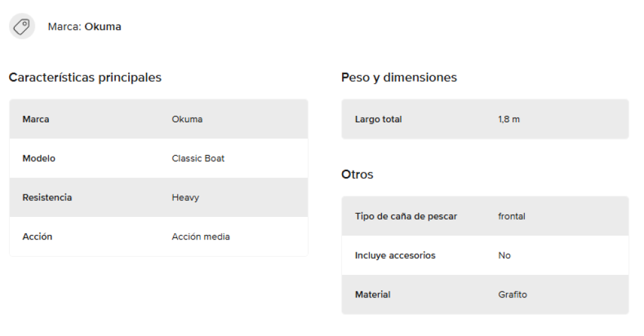Select the Tipo de caña de pescar label
This screenshot has width=644, height=336.
point(406,216)
